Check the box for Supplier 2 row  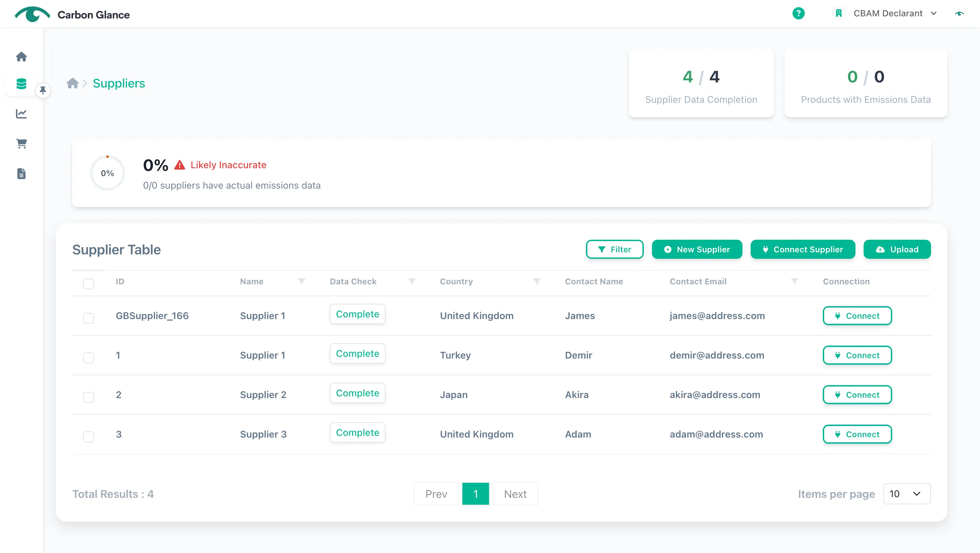(x=88, y=397)
